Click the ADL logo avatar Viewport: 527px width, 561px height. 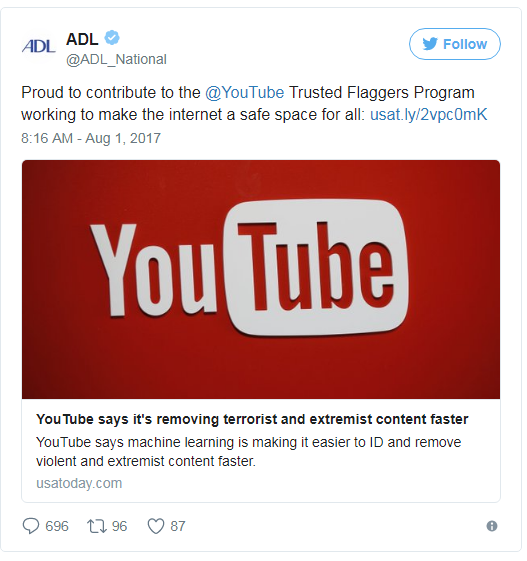click(39, 46)
